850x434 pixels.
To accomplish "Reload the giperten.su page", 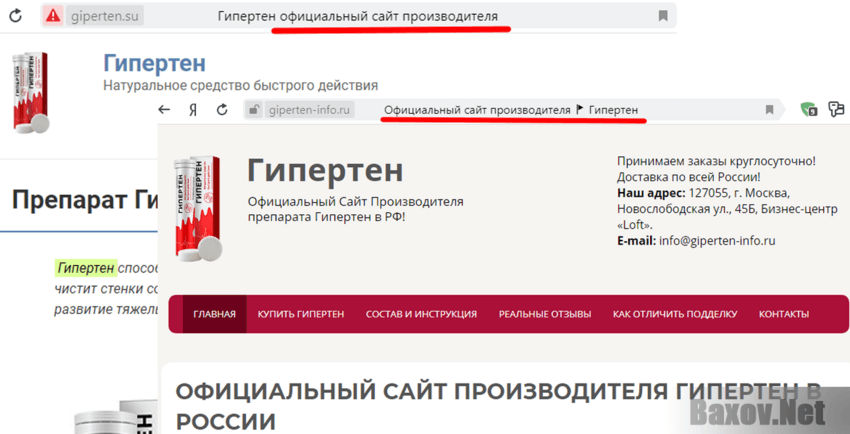I will (16, 16).
